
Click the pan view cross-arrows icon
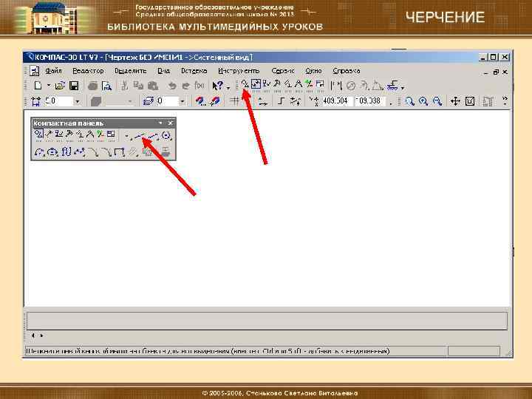(x=455, y=101)
